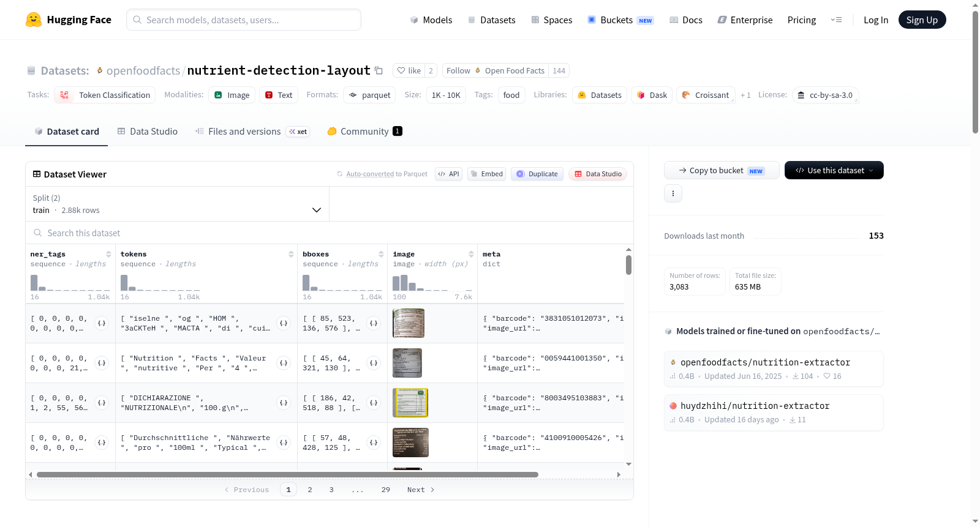Click the Token Classification task tag
Image resolution: width=980 pixels, height=527 pixels.
105,95
